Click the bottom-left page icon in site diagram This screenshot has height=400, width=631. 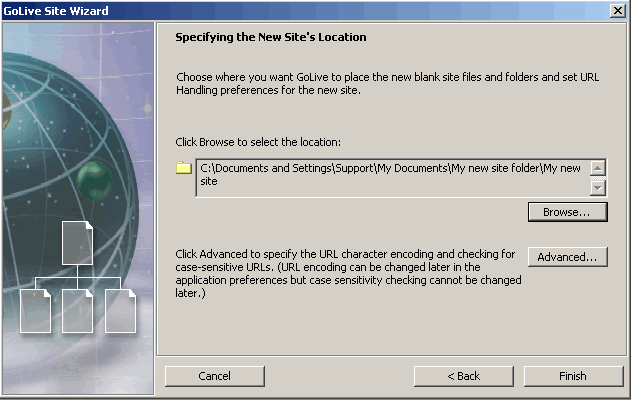click(35, 311)
